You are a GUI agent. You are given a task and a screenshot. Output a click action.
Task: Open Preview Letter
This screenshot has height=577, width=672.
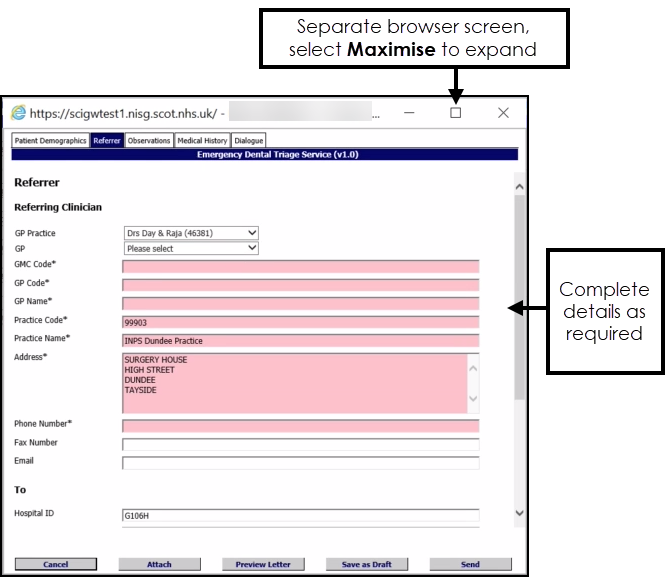click(265, 564)
